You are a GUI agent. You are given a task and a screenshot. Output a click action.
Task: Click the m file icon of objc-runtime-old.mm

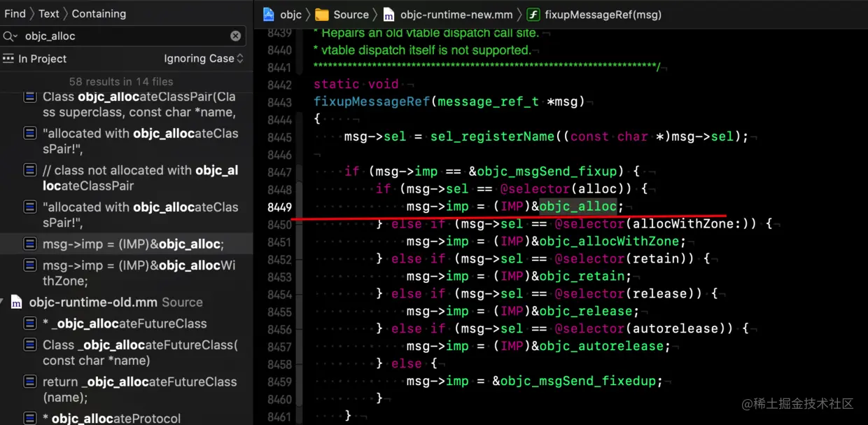[16, 302]
